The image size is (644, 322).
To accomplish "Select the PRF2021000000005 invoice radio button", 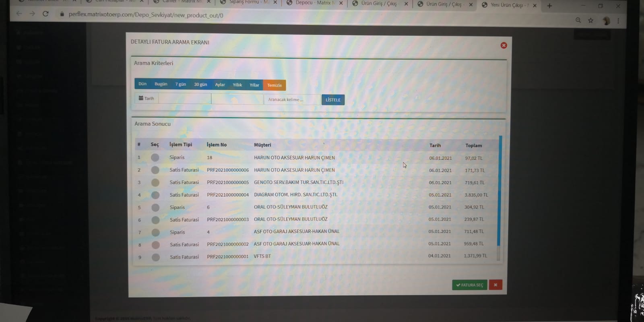I will pyautogui.click(x=155, y=183).
